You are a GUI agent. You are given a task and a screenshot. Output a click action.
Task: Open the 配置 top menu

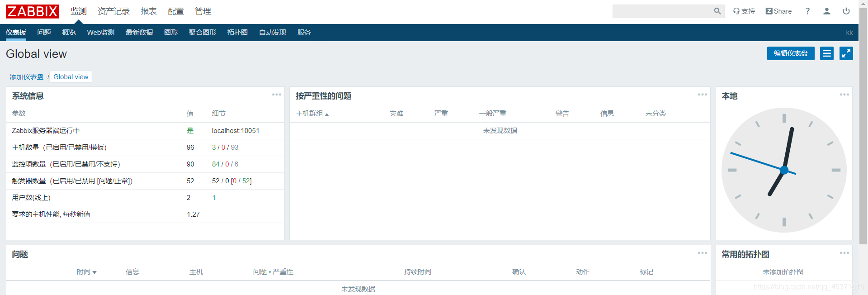[175, 11]
